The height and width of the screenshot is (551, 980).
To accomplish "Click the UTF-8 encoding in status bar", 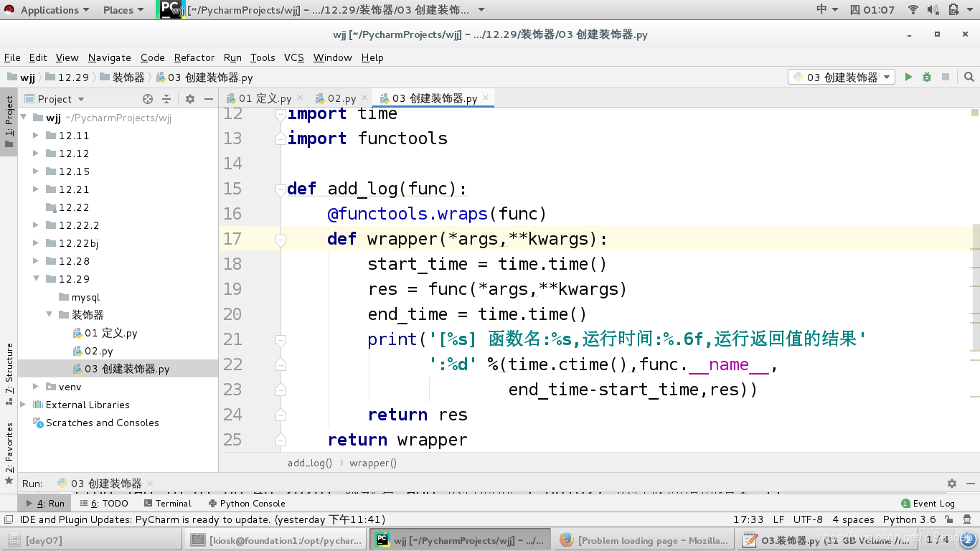I will (809, 519).
